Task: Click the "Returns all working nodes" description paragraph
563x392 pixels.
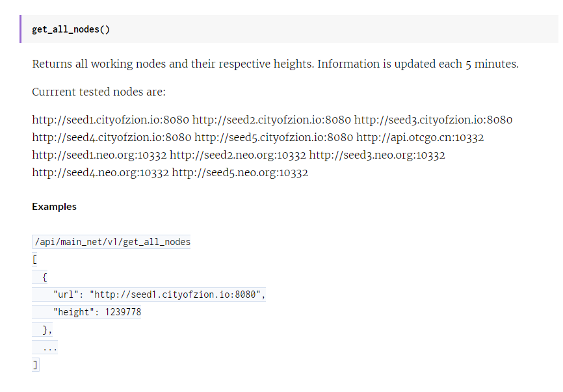Action: [275, 64]
